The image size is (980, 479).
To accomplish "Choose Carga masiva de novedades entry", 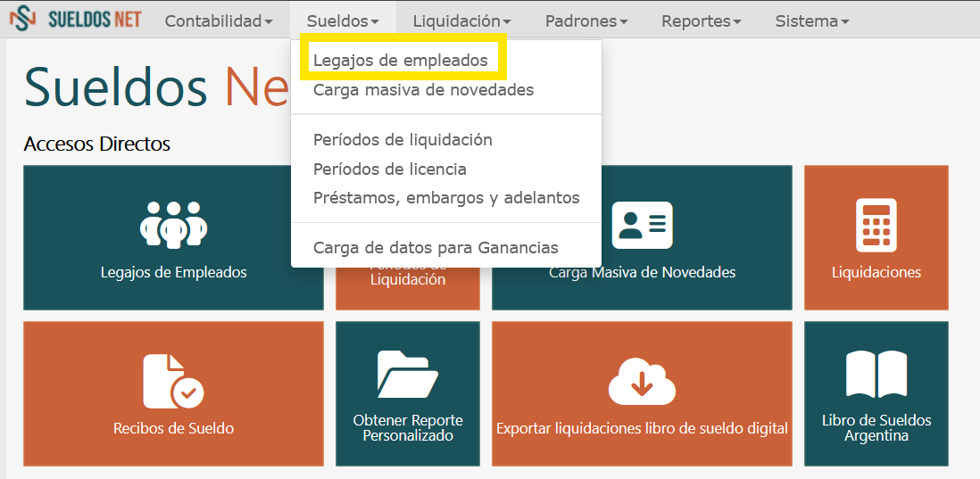I will point(423,90).
